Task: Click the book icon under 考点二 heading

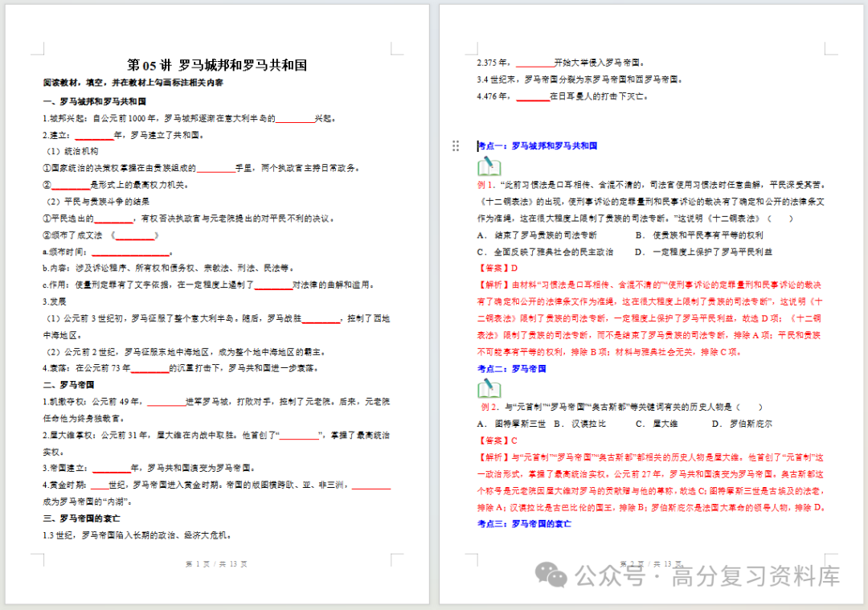Action: [x=489, y=388]
